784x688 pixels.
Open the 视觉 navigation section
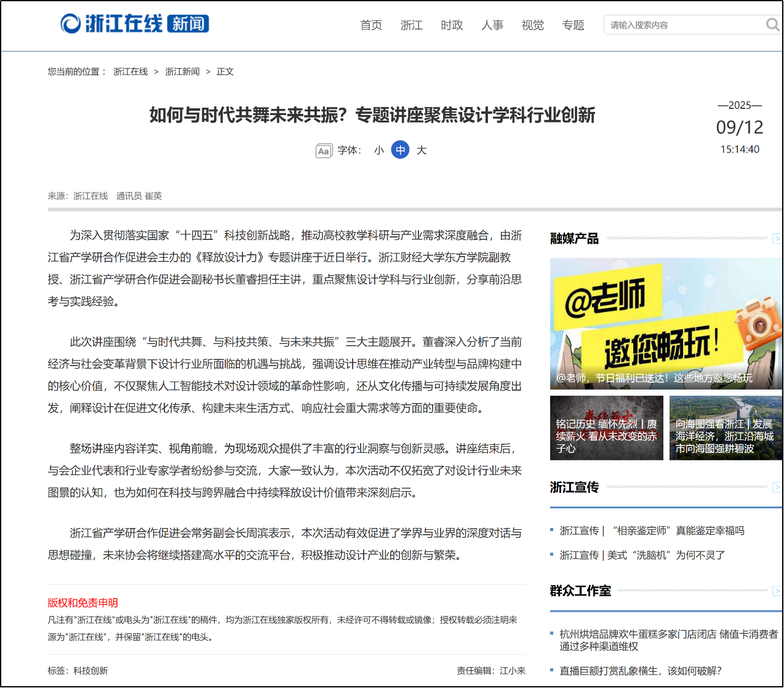click(532, 25)
